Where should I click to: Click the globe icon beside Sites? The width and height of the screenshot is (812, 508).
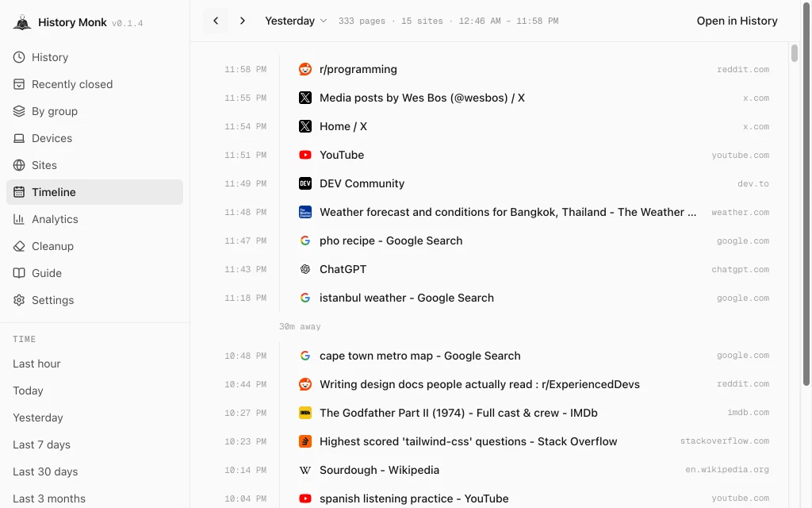pyautogui.click(x=19, y=165)
